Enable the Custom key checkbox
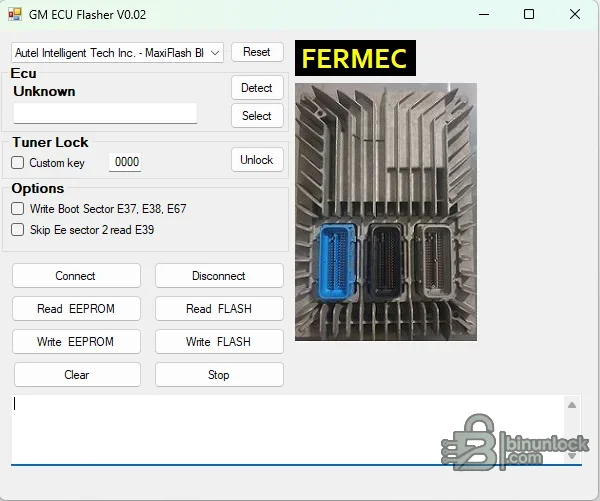This screenshot has width=600, height=501. click(18, 163)
